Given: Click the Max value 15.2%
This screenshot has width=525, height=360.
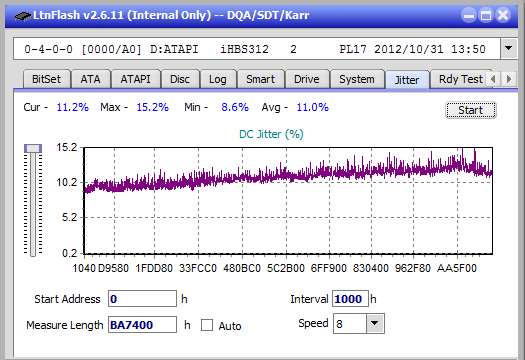Looking at the screenshot, I should point(153,107).
